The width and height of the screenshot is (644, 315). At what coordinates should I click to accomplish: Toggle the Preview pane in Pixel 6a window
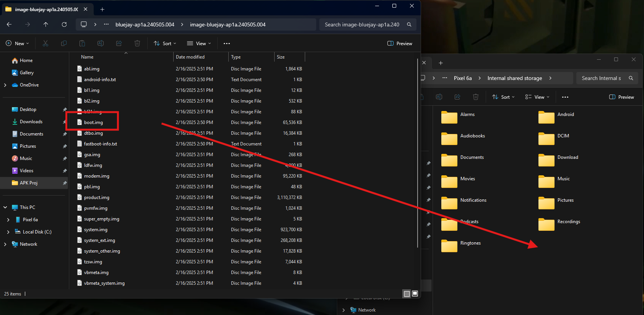[621, 97]
